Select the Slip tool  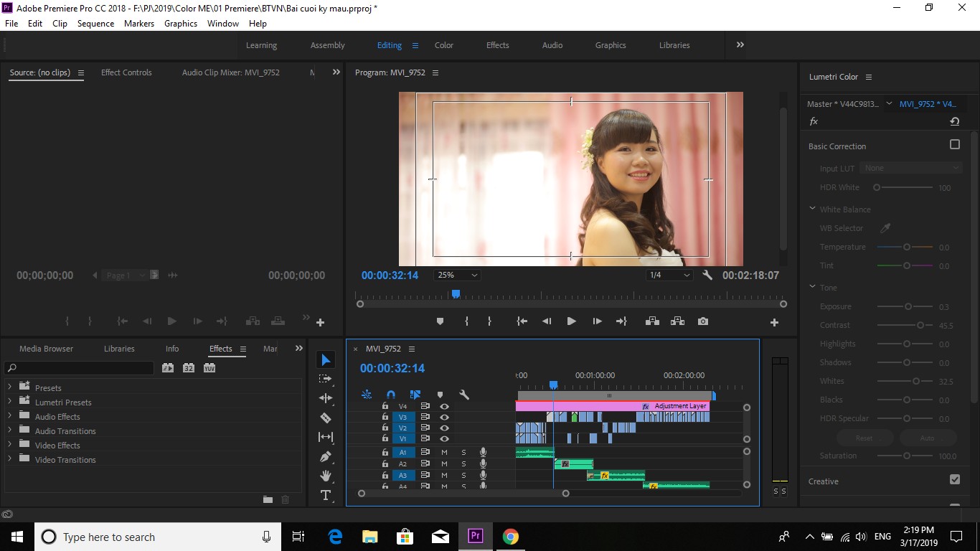coord(326,437)
